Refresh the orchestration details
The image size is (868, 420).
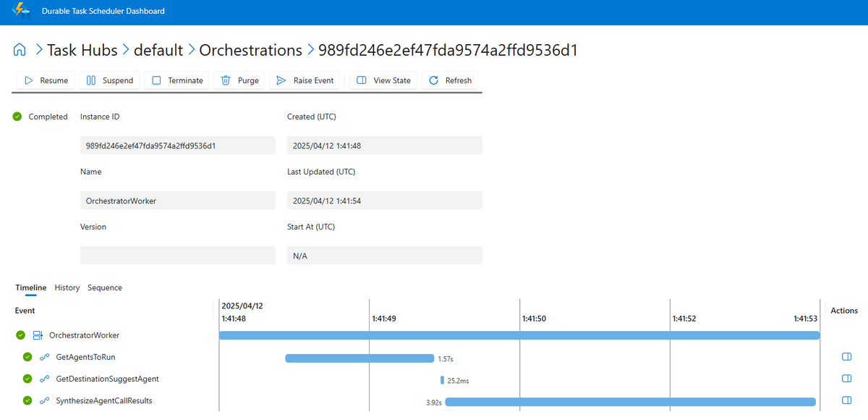(x=450, y=80)
